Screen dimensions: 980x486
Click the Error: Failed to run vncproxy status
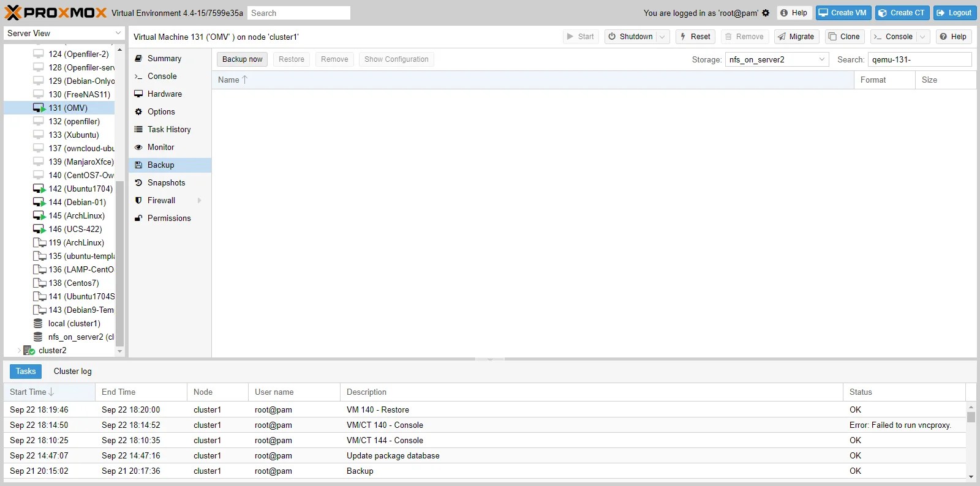(900, 425)
